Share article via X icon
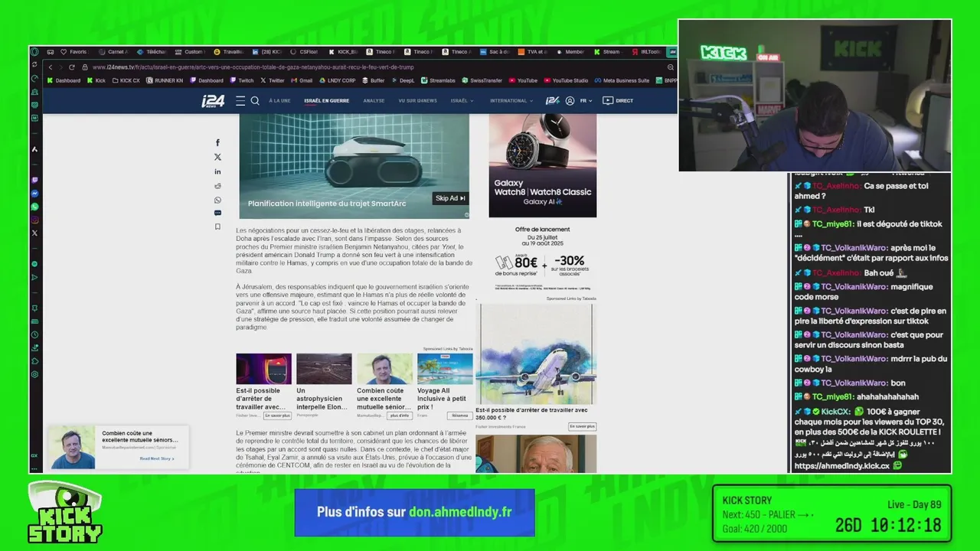Viewport: 980px width, 551px height. tap(217, 157)
